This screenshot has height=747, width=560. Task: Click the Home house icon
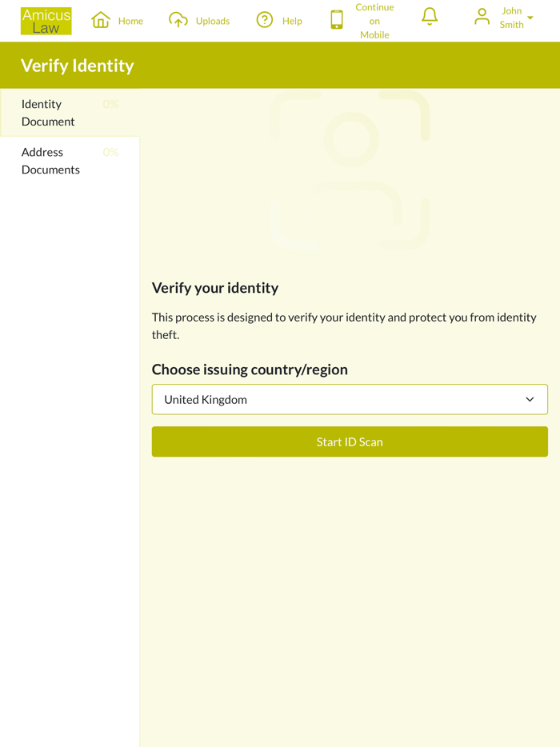pyautogui.click(x=101, y=20)
